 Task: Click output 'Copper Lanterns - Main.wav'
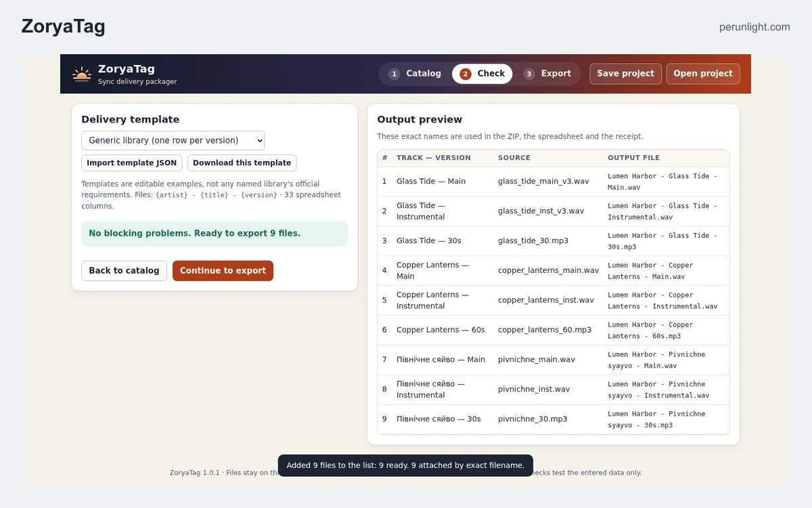tap(651, 271)
